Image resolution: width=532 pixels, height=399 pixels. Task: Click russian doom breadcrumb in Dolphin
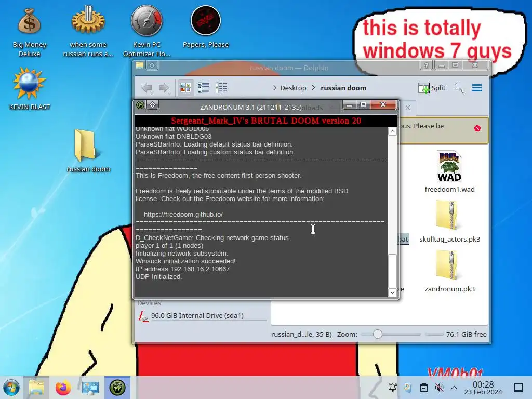tap(343, 88)
